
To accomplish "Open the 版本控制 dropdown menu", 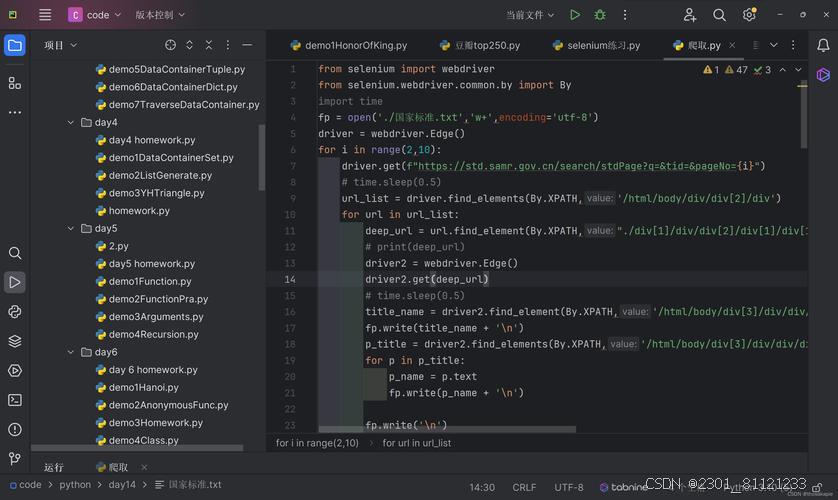I will coord(160,15).
